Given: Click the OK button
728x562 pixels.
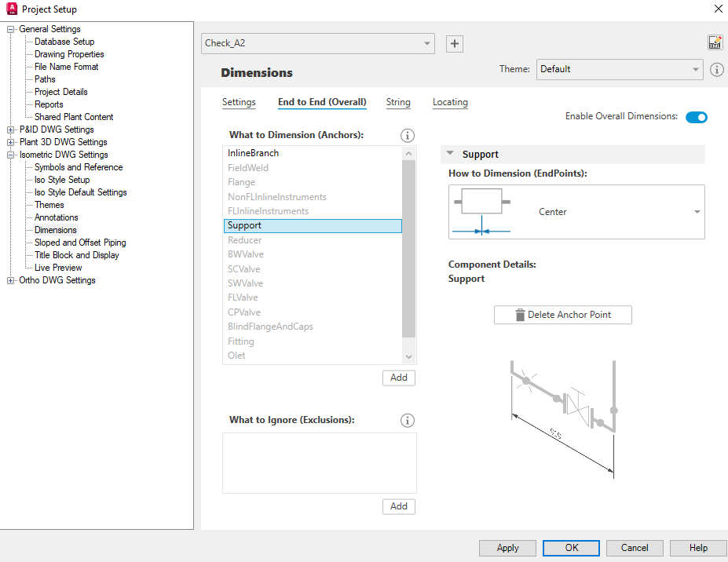Looking at the screenshot, I should [570, 548].
